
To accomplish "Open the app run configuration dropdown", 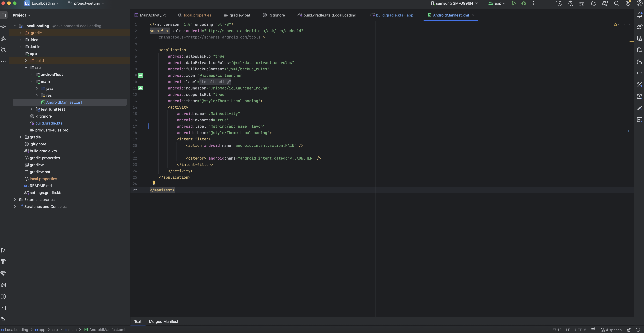I will pos(497,3).
